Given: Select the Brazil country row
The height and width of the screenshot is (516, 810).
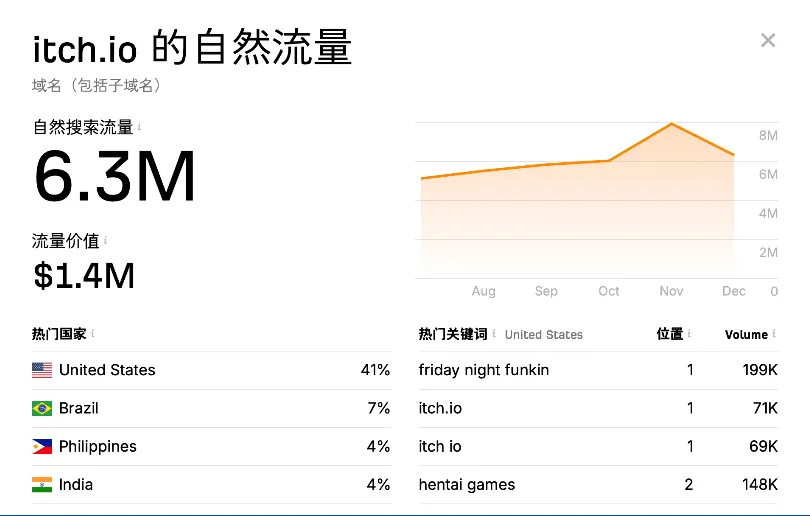Looking at the screenshot, I should click(211, 409).
